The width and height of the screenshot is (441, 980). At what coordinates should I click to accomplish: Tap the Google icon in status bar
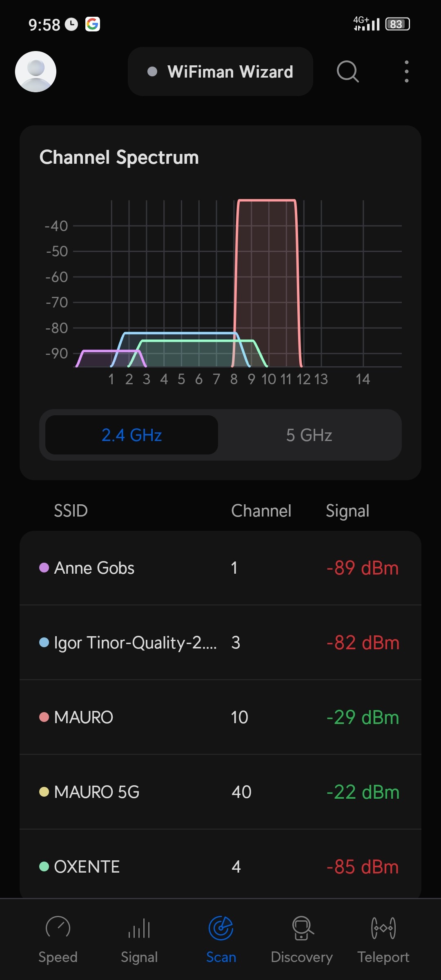click(93, 24)
